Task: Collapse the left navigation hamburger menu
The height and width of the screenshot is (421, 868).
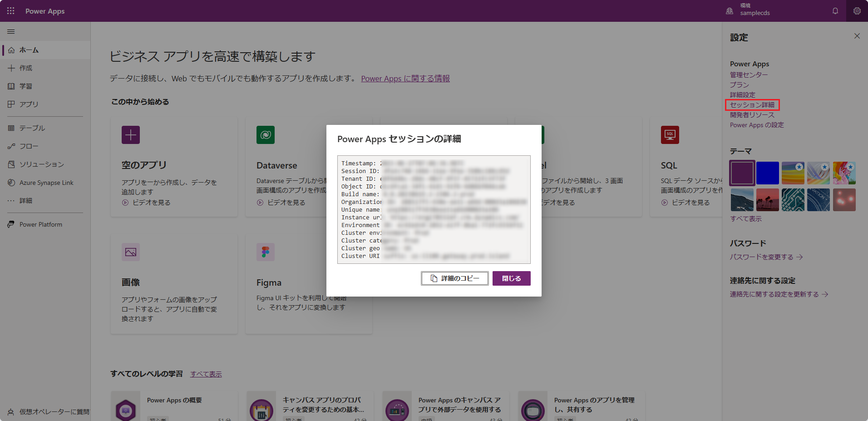Action: pyautogui.click(x=11, y=32)
